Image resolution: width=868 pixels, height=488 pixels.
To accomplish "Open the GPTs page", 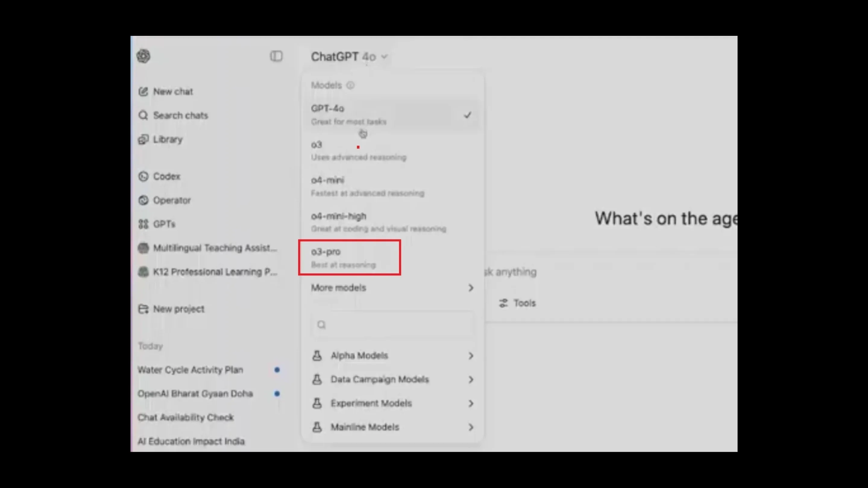I will (157, 224).
